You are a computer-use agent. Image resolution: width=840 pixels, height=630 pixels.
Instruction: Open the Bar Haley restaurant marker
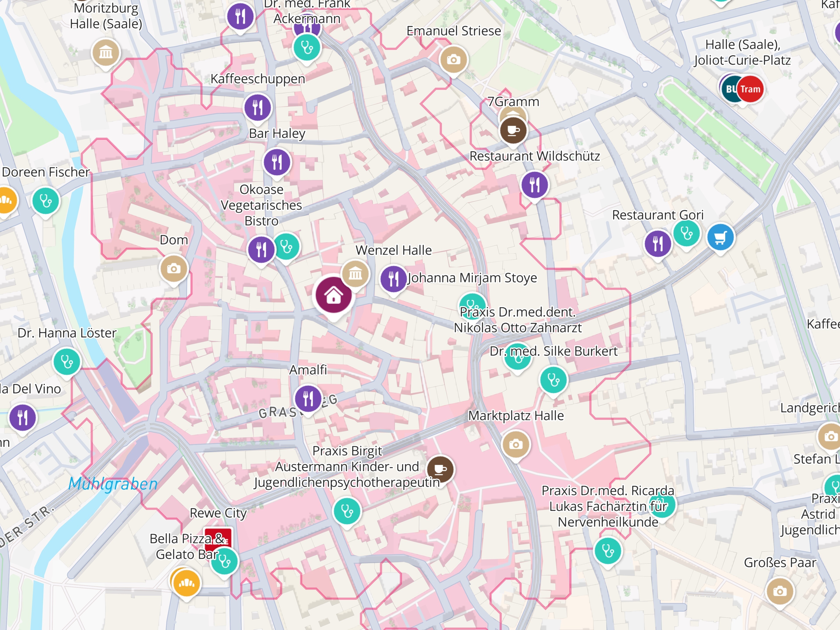click(x=277, y=162)
